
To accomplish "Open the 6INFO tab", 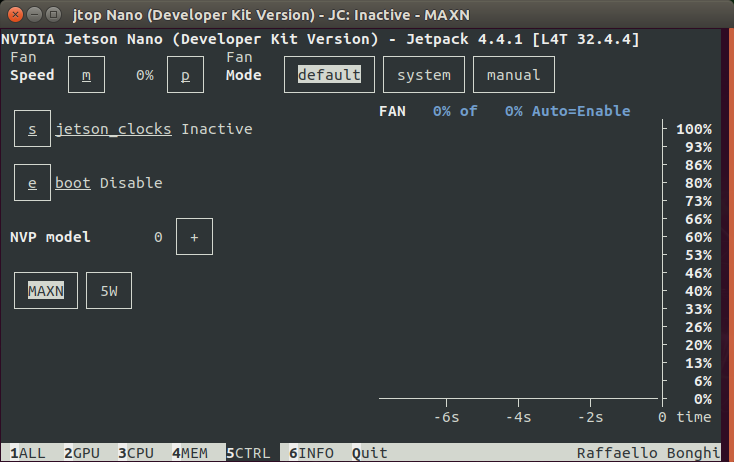I will point(311,453).
